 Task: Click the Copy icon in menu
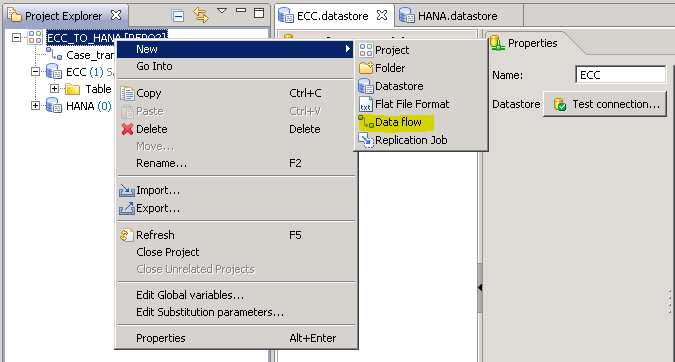[x=127, y=93]
